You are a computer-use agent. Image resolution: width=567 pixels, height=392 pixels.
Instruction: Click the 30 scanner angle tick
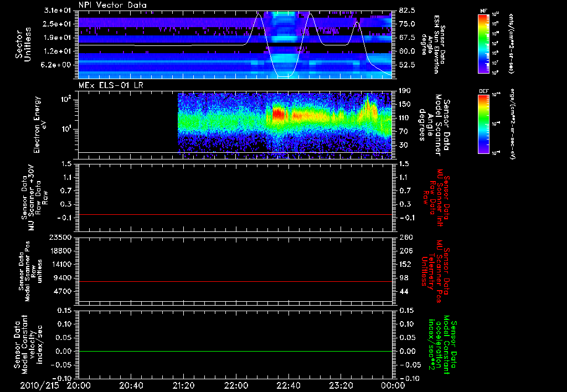pyautogui.click(x=404, y=145)
